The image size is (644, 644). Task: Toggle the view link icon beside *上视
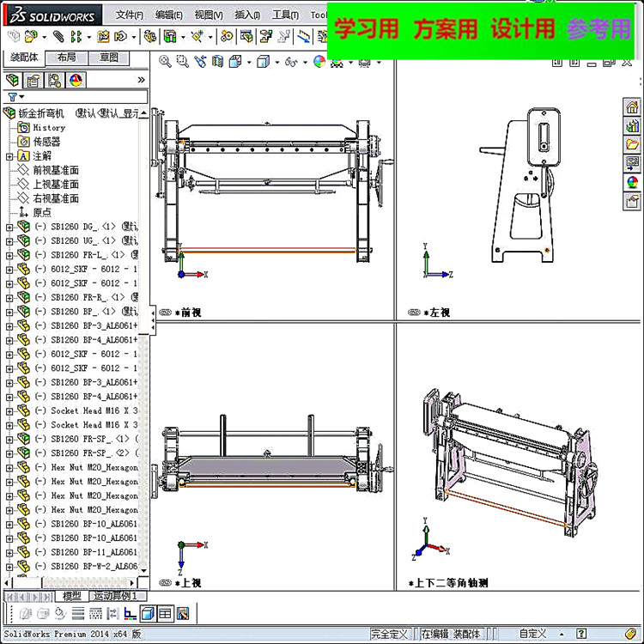[x=165, y=583]
